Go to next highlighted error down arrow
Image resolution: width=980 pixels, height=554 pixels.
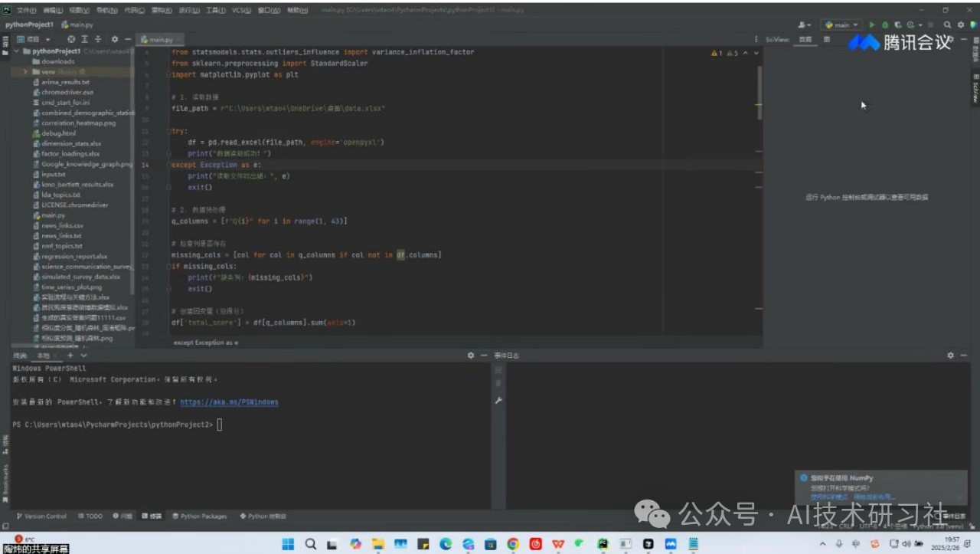point(756,53)
